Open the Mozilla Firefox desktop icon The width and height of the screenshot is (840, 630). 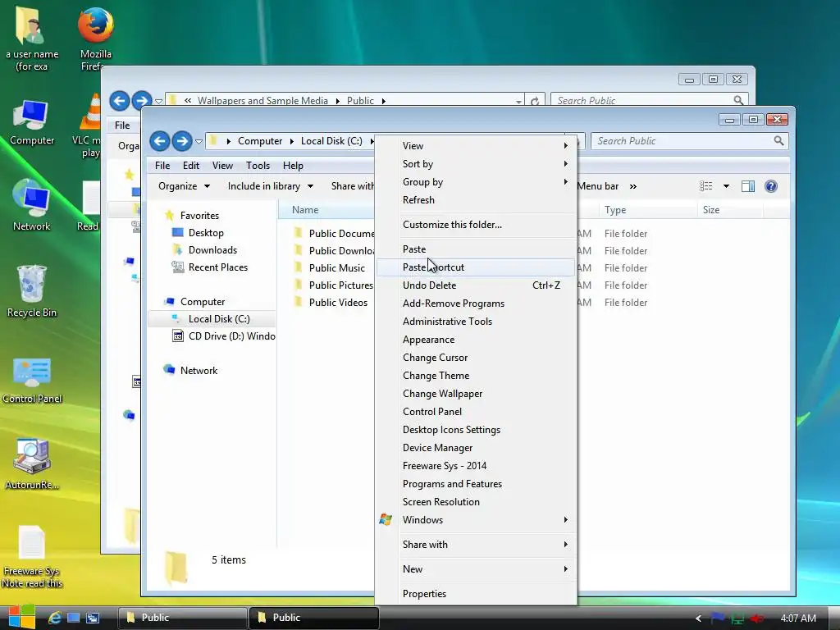pos(95,38)
